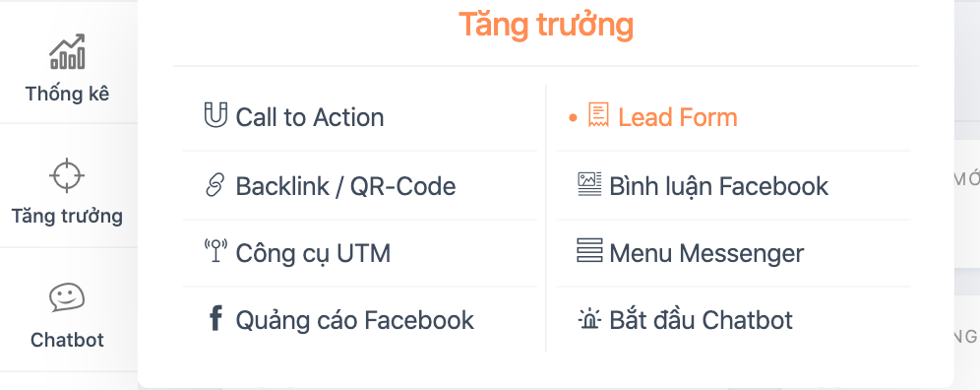Click the Tăng trưởng panel heading

click(546, 25)
